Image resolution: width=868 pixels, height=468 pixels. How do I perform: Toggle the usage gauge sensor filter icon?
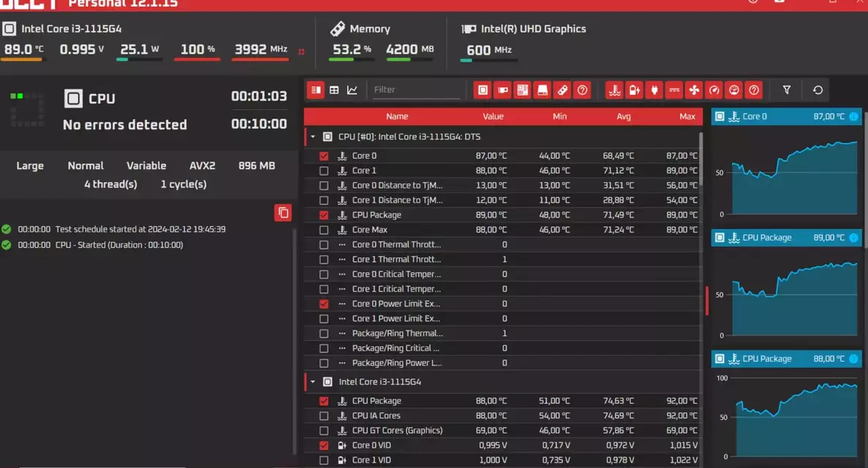(734, 90)
